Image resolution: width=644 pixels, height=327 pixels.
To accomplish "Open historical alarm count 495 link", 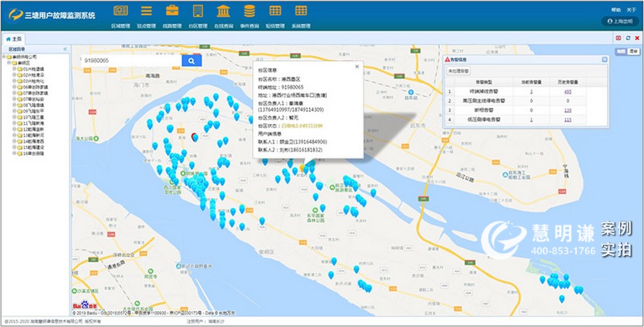I will [x=568, y=92].
